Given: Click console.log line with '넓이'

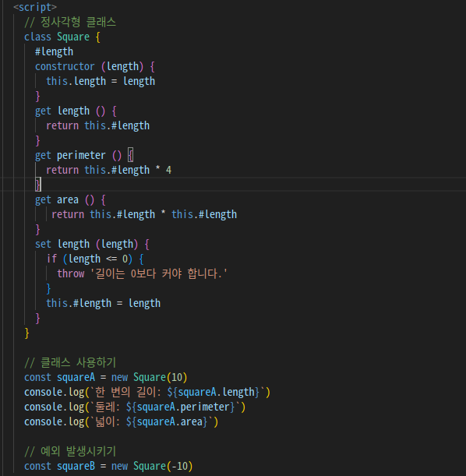Looking at the screenshot, I should click(x=121, y=422).
